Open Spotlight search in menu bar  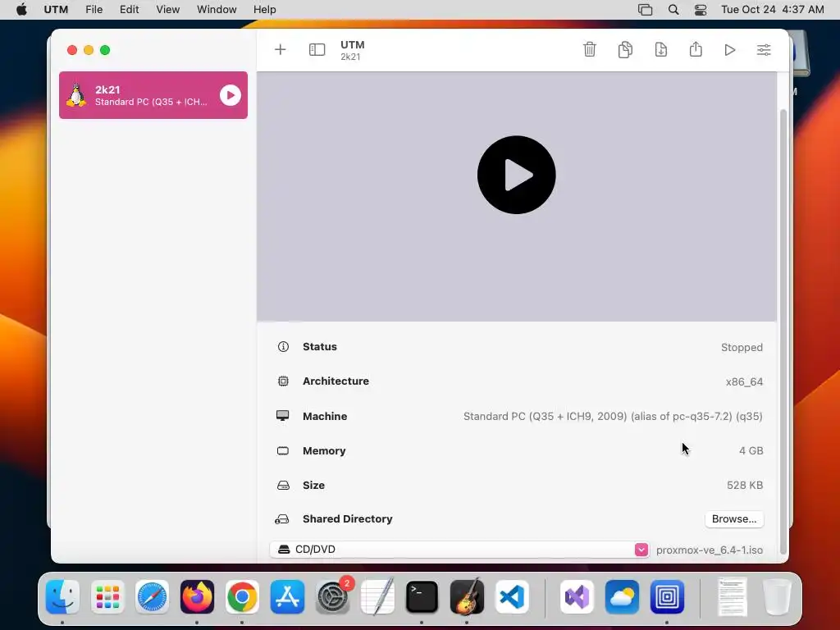click(x=673, y=10)
